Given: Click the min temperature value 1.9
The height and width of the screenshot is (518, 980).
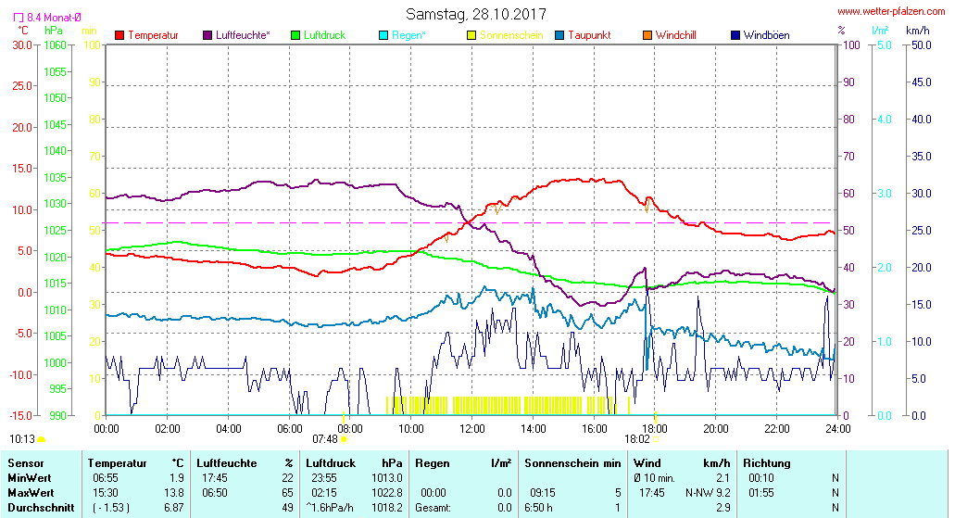Looking at the screenshot, I should coord(176,478).
